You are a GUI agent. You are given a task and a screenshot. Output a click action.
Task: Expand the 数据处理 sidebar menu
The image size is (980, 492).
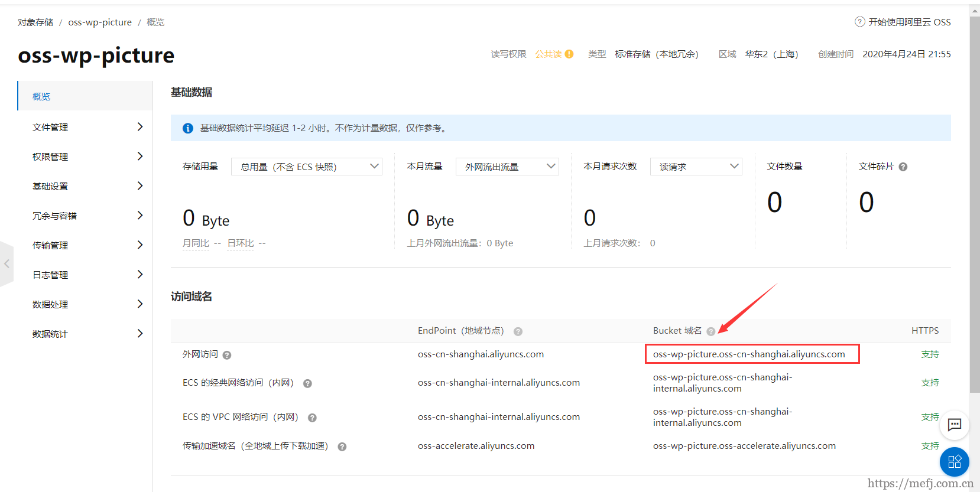pos(85,304)
